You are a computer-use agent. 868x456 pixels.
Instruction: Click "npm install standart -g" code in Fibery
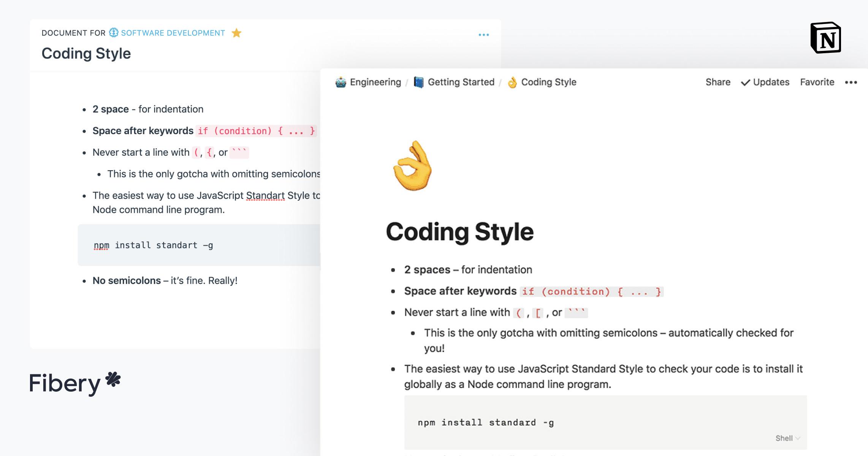[153, 245]
